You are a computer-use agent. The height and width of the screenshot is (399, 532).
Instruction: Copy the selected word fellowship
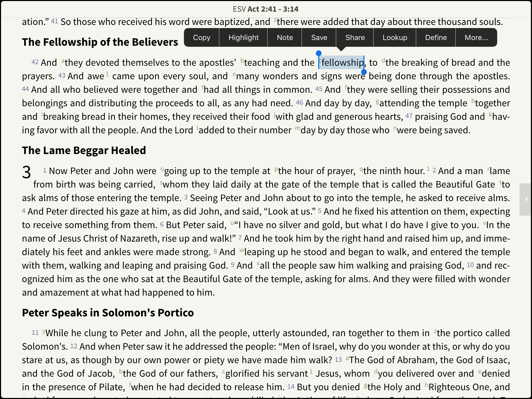202,37
